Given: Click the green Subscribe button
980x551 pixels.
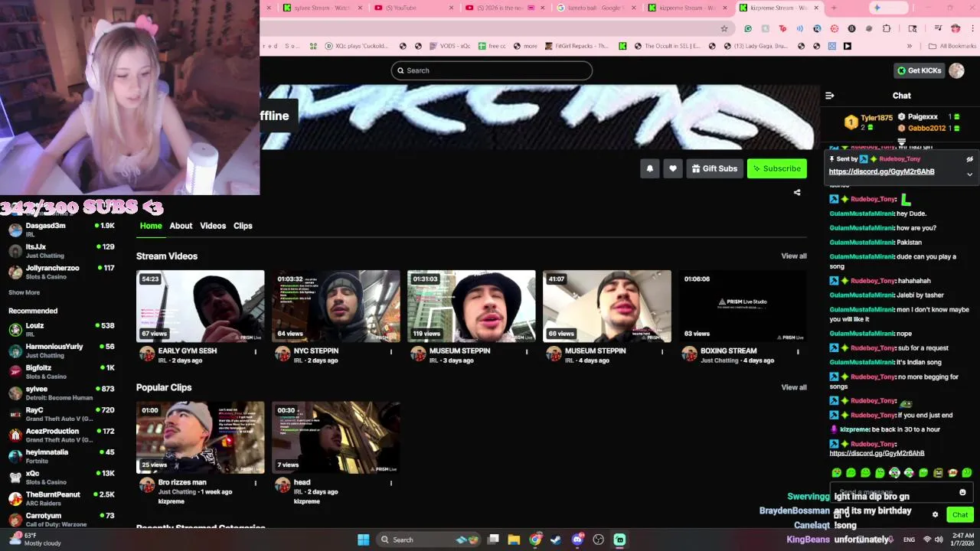Looking at the screenshot, I should click(x=777, y=168).
